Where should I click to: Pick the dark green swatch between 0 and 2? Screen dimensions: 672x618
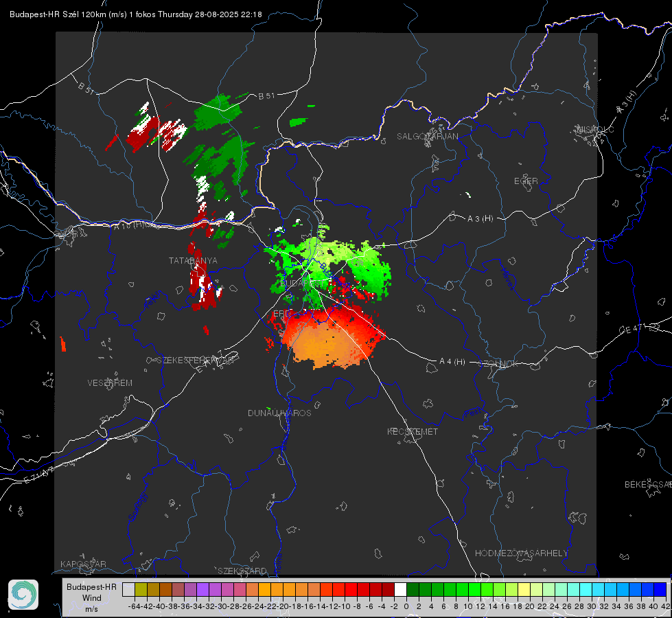[413, 589]
